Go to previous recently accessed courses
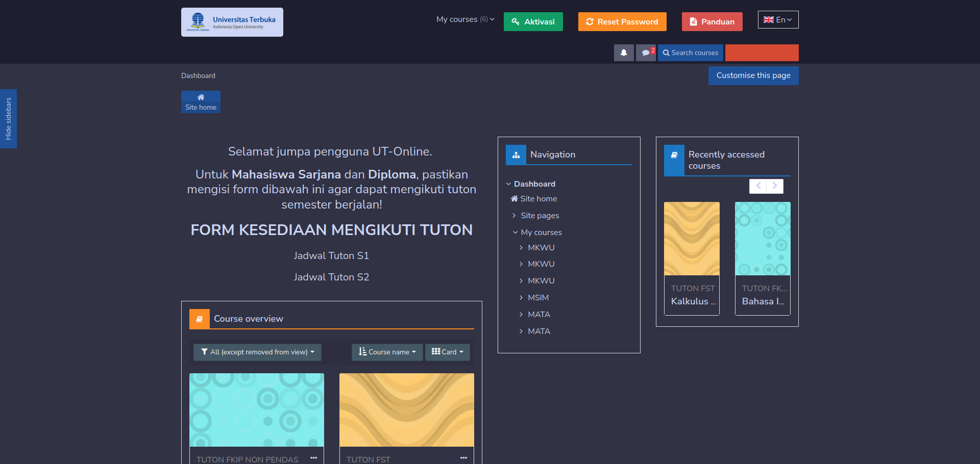 tap(758, 186)
